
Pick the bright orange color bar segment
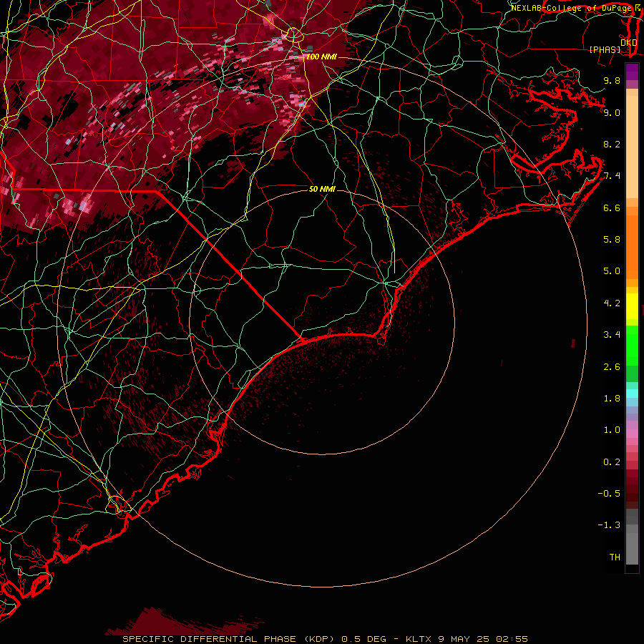632,248
